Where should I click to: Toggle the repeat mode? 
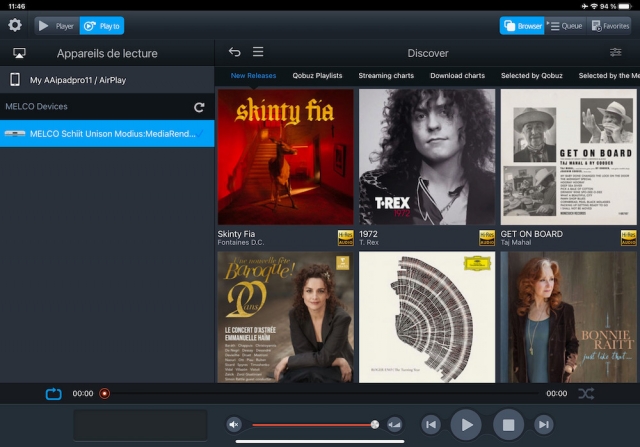click(x=53, y=394)
